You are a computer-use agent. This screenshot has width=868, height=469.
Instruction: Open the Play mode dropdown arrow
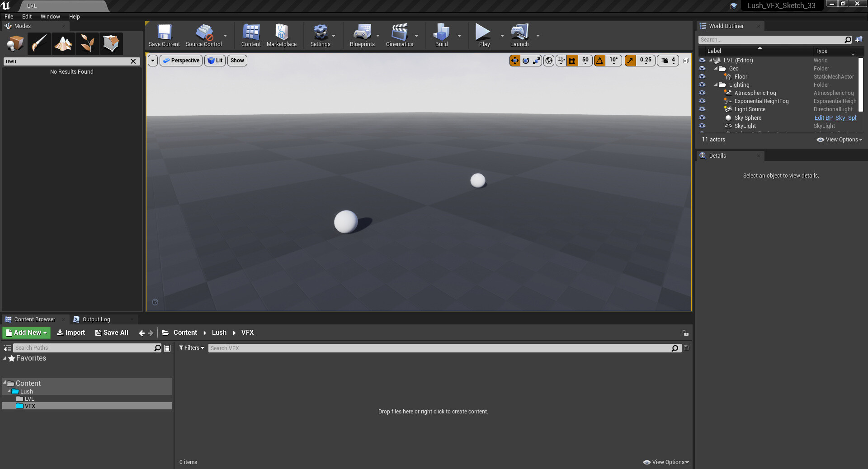pyautogui.click(x=501, y=35)
